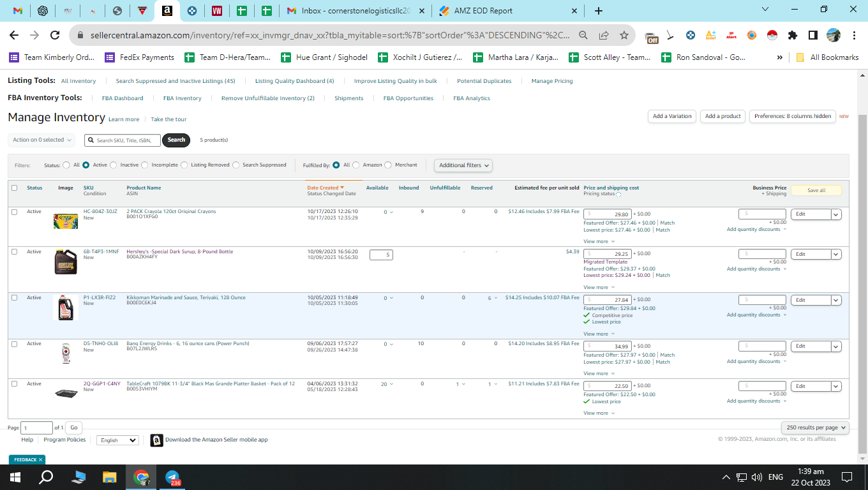Open the Chrome extensions puzzle icon
The height and width of the screenshot is (490, 868).
[x=793, y=35]
